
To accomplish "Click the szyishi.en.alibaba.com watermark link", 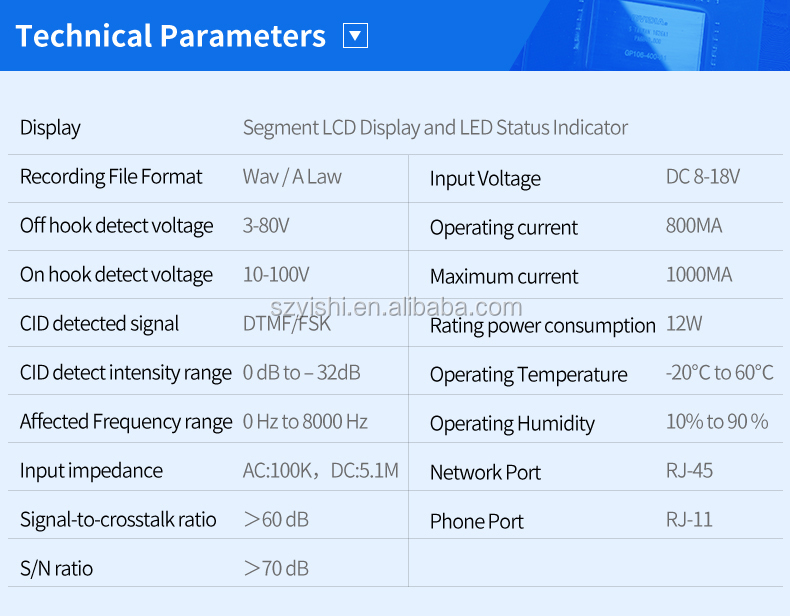I will [396, 307].
